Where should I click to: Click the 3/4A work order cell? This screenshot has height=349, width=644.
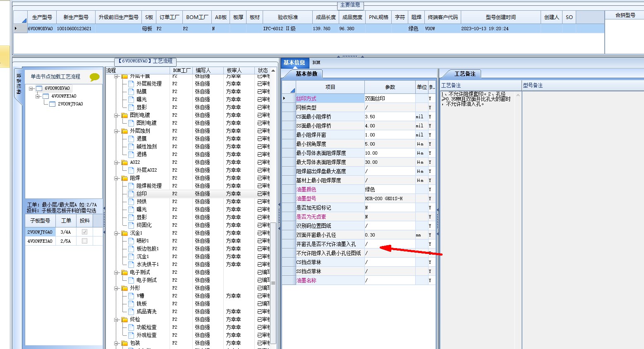(x=66, y=232)
